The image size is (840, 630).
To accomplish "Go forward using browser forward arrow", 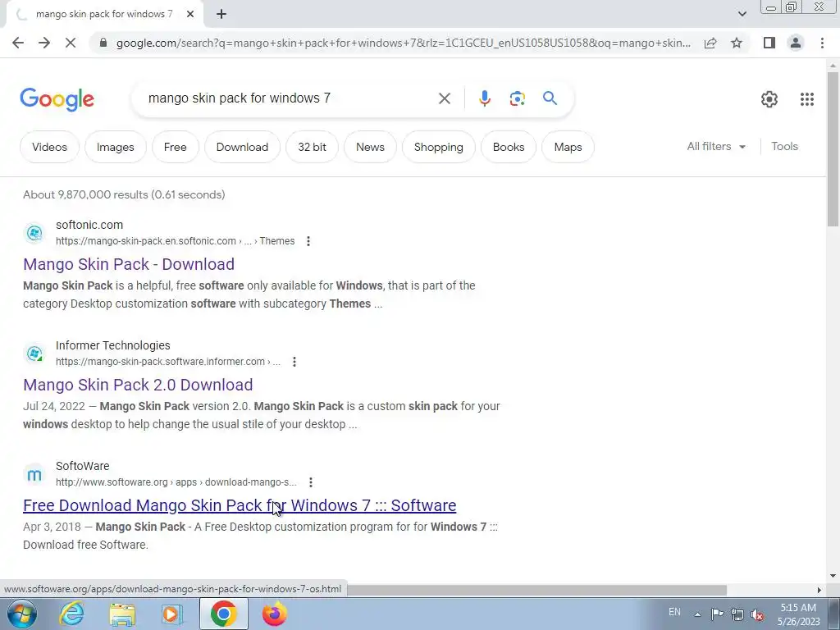I will [44, 43].
